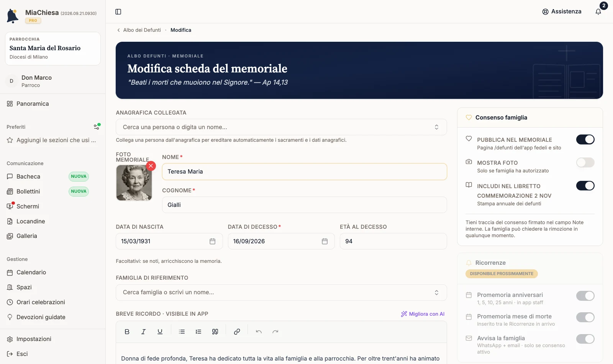This screenshot has width=613, height=364.
Task: Remove the memorial photo with red X
Action: (x=151, y=166)
